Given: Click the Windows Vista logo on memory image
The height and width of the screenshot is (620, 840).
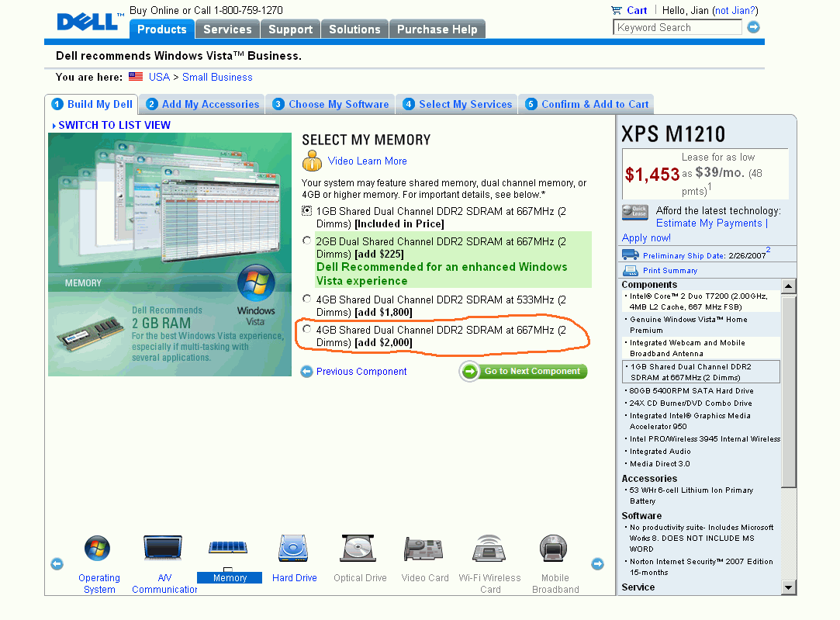Looking at the screenshot, I should pos(256,283).
